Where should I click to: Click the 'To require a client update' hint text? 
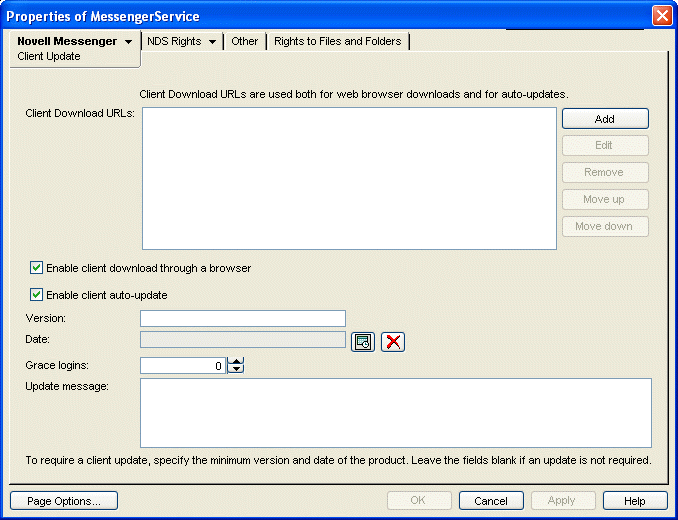coord(339,460)
